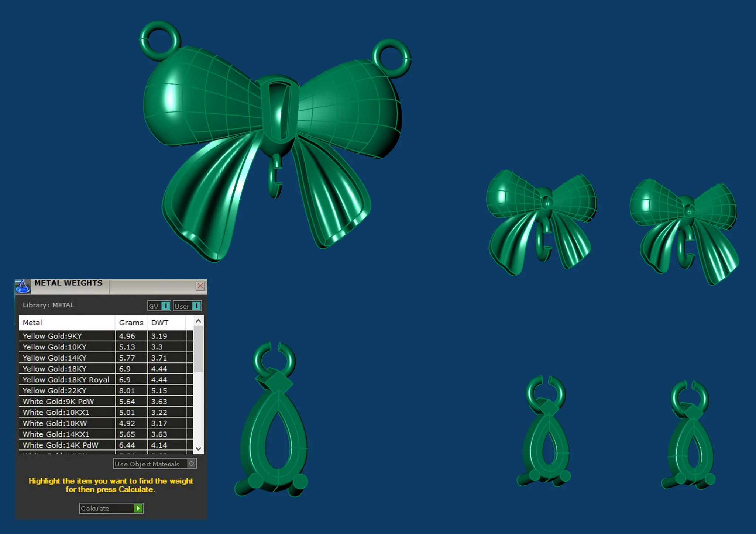
Task: Click the Grams column header
Action: coord(131,323)
